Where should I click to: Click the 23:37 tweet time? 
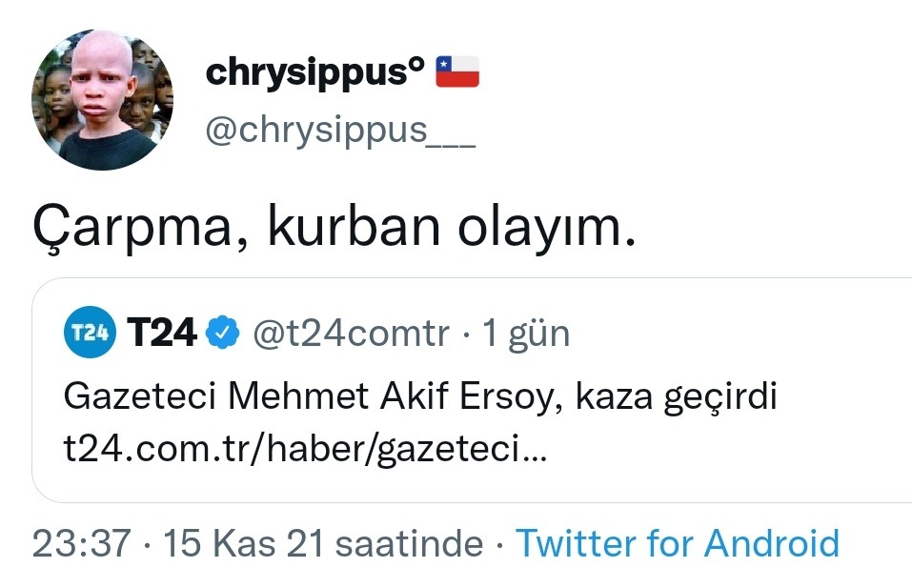[x=81, y=544]
